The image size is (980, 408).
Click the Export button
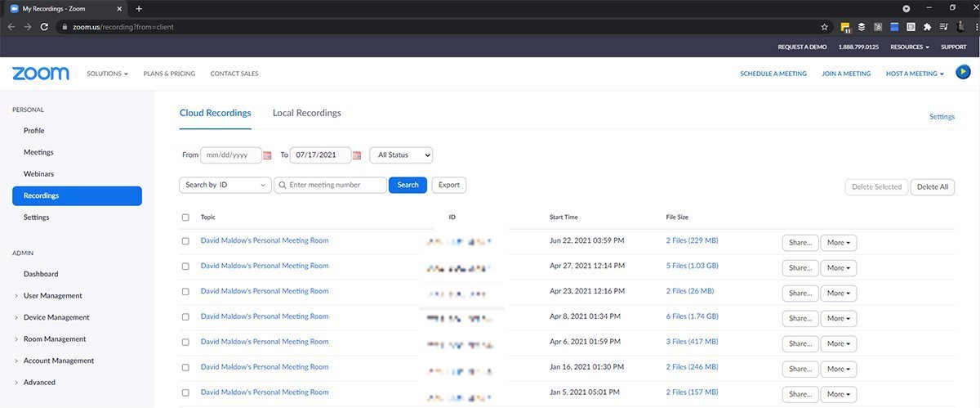click(x=448, y=185)
